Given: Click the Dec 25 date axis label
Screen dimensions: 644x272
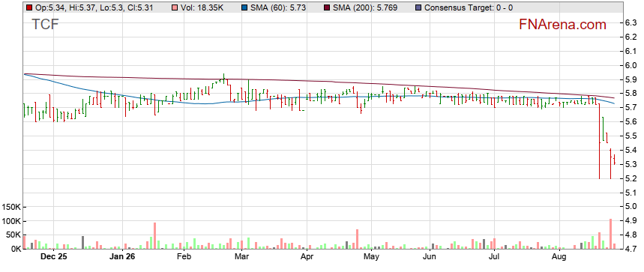Looking at the screenshot, I should (55, 257).
